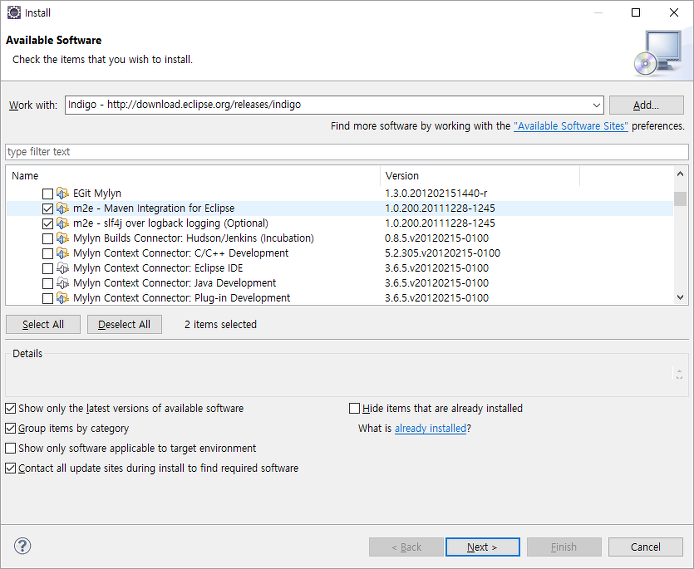Open the already installed link
Viewport: 694px width, 569px height.
[x=430, y=428]
